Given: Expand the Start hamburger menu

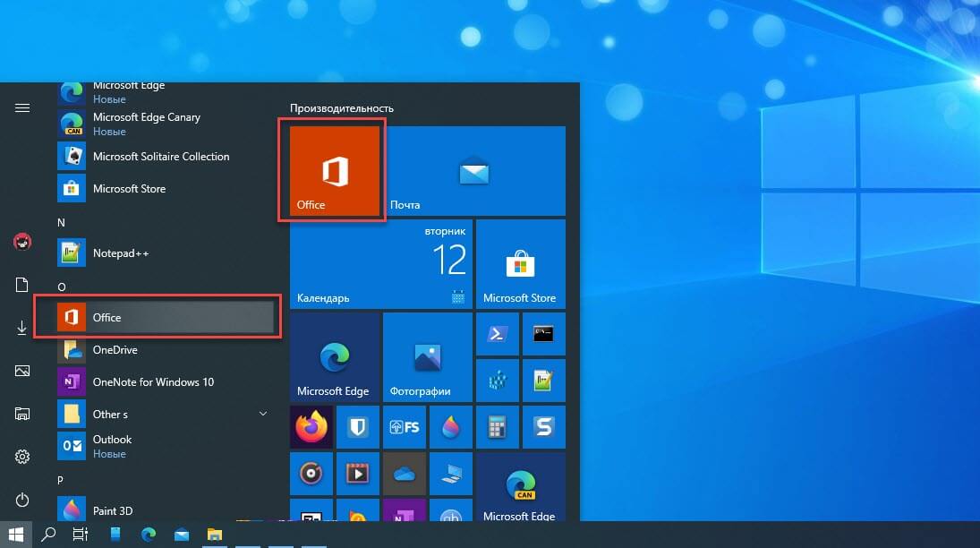Looking at the screenshot, I should [x=22, y=107].
